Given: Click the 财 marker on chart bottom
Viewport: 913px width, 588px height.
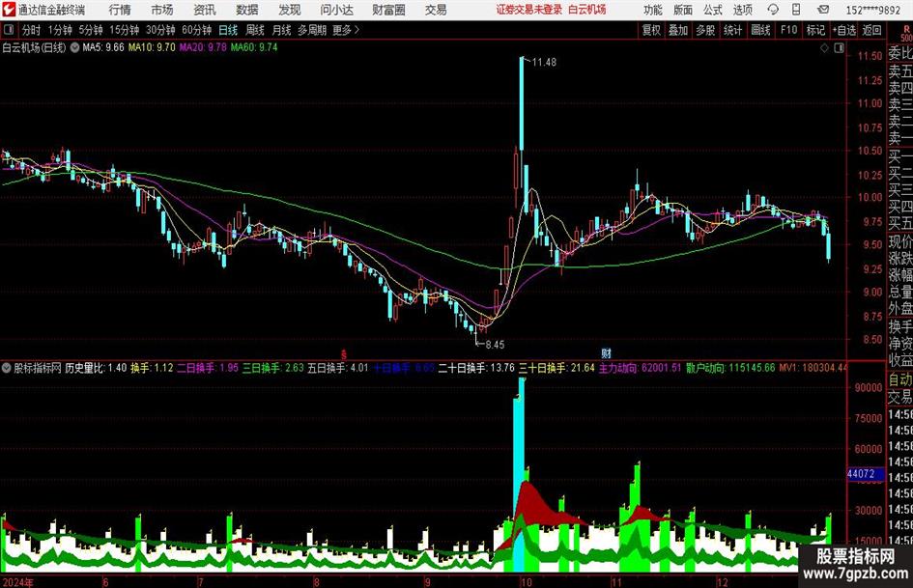Looking at the screenshot, I should [x=606, y=352].
